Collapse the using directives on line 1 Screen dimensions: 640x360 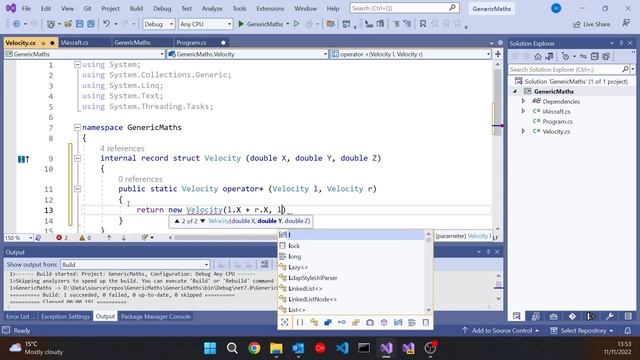pos(77,64)
